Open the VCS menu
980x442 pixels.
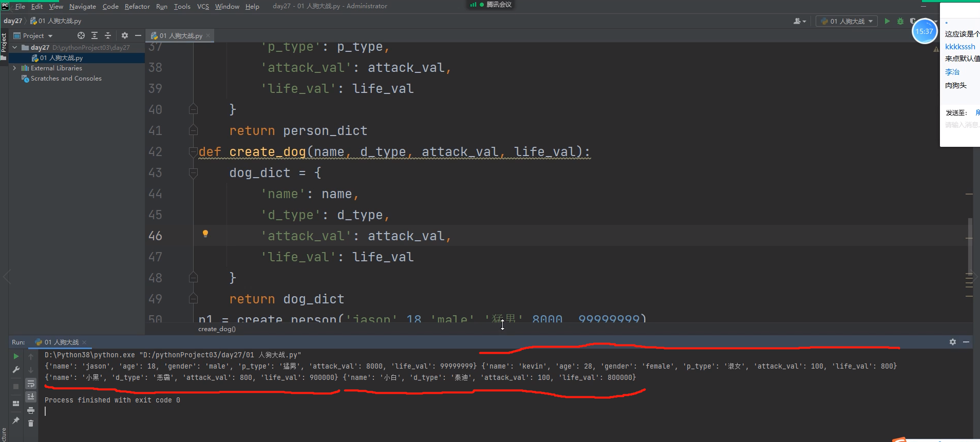click(203, 6)
